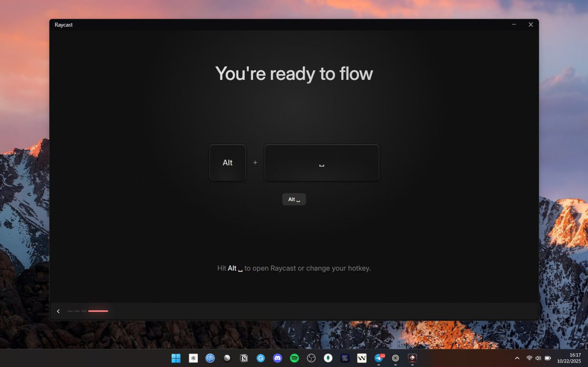Open qBittorrent from the taskbar
Image resolution: width=588 pixels, height=367 pixels.
tap(210, 358)
